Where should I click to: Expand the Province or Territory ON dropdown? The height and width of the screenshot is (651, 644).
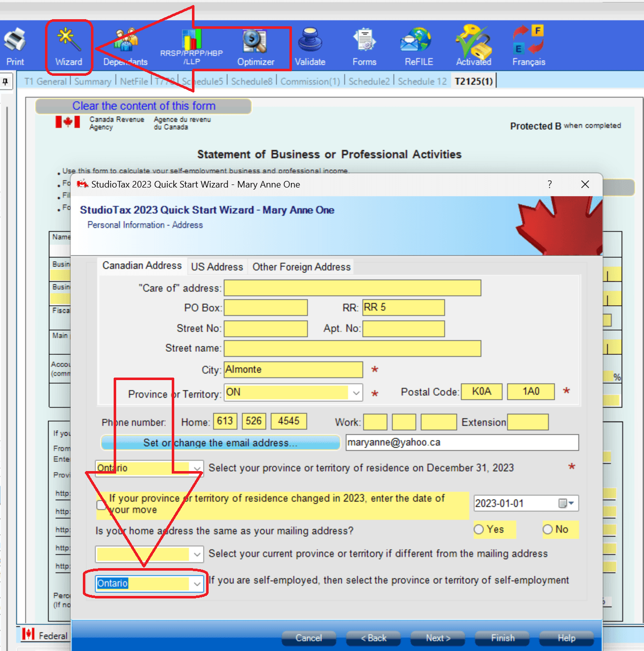pyautogui.click(x=356, y=393)
